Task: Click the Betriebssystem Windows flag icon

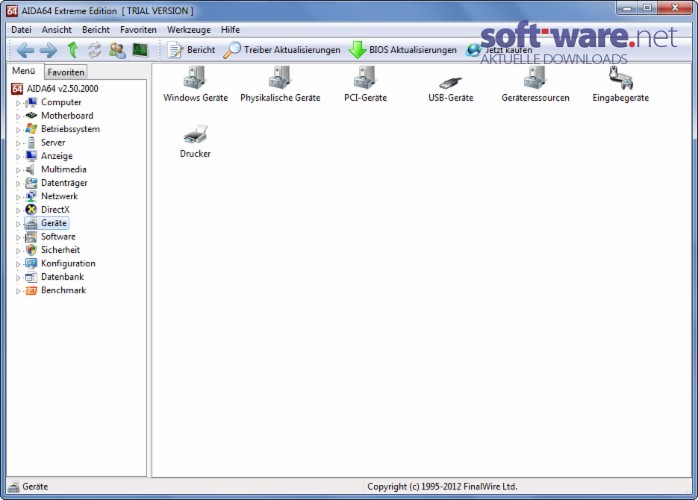Action: (x=31, y=129)
